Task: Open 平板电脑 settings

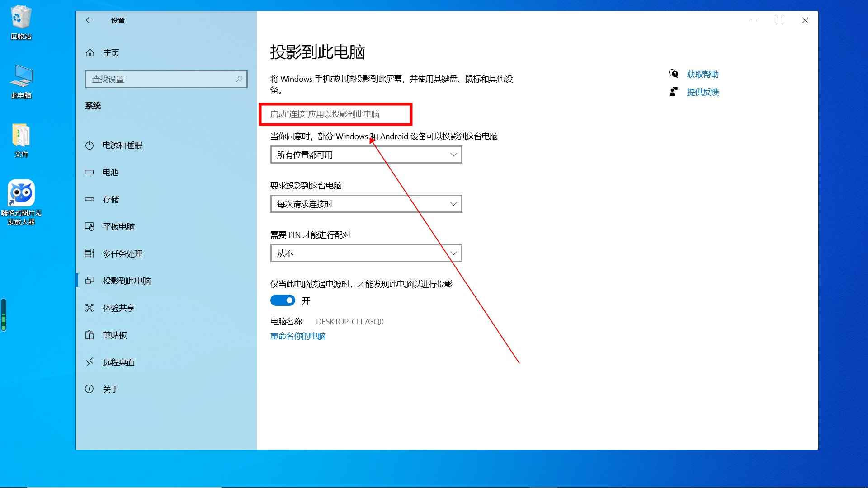Action: tap(118, 226)
